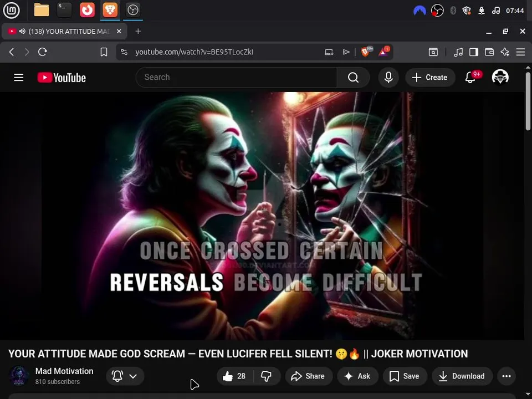The height and width of the screenshot is (399, 532).
Task: Click the Ask button
Action: tap(357, 376)
